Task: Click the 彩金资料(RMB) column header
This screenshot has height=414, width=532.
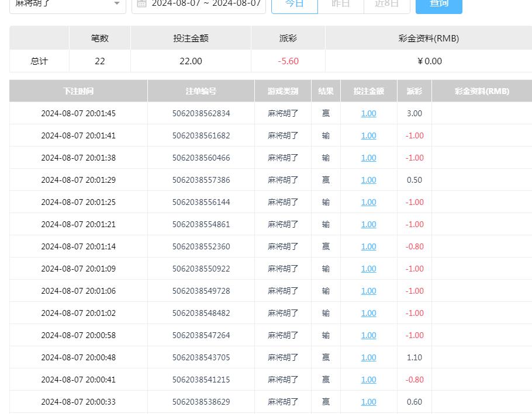Action: point(482,91)
